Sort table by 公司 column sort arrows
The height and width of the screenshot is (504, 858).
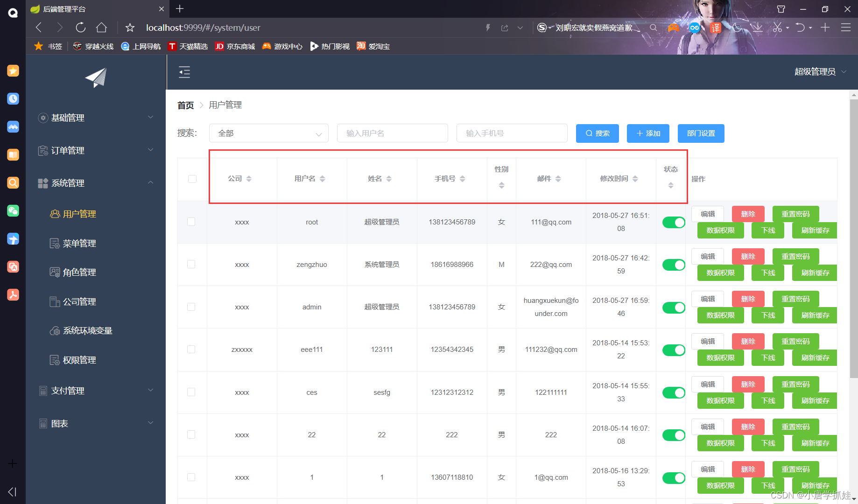(x=249, y=179)
